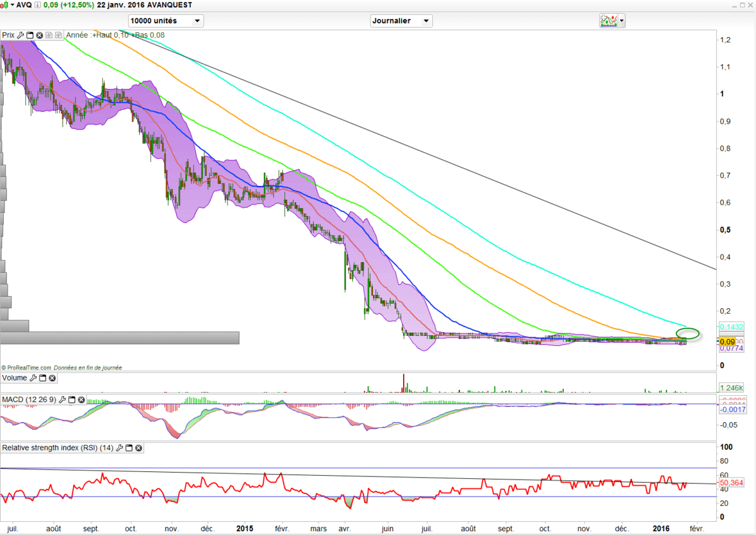Open Volume indicator wrench settings
Viewport: 756px width, 535px height.
34,378
